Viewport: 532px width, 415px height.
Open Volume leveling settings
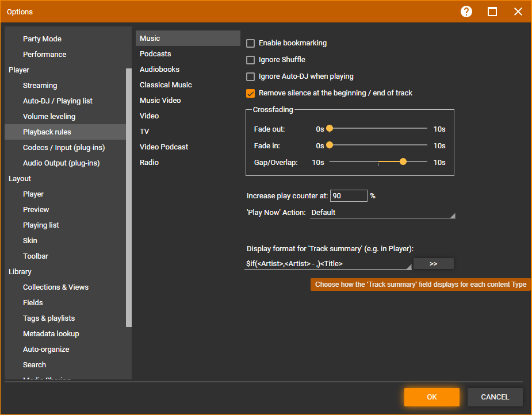[49, 117]
